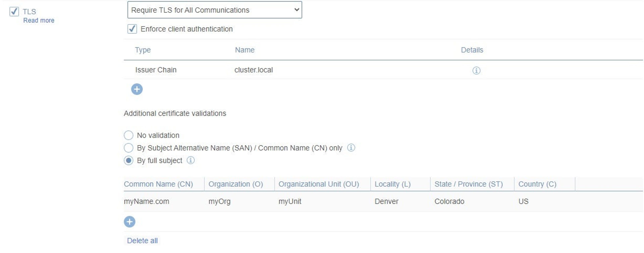644x253 pixels.
Task: Open TLS Read more link
Action: (x=39, y=20)
